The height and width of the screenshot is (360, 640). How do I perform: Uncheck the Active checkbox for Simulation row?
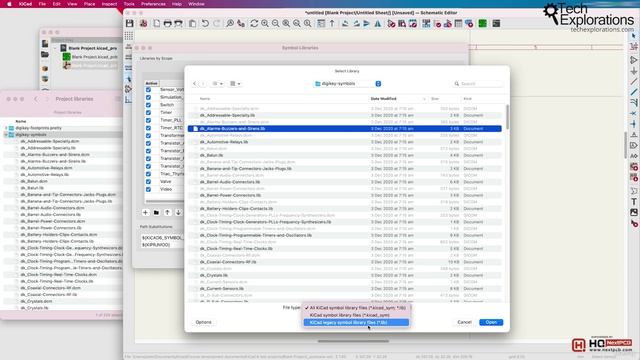pos(148,97)
